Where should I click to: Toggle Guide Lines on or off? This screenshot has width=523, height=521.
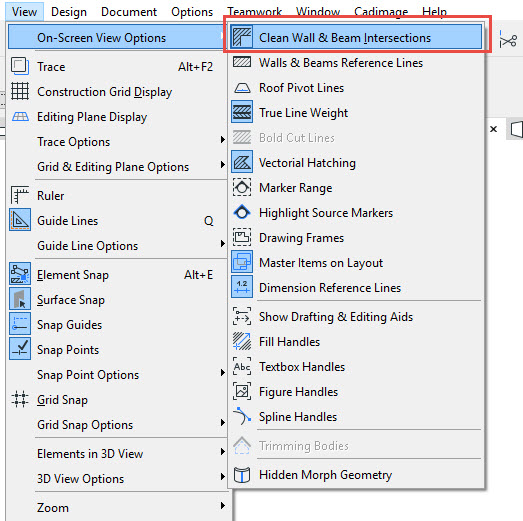(x=118, y=220)
